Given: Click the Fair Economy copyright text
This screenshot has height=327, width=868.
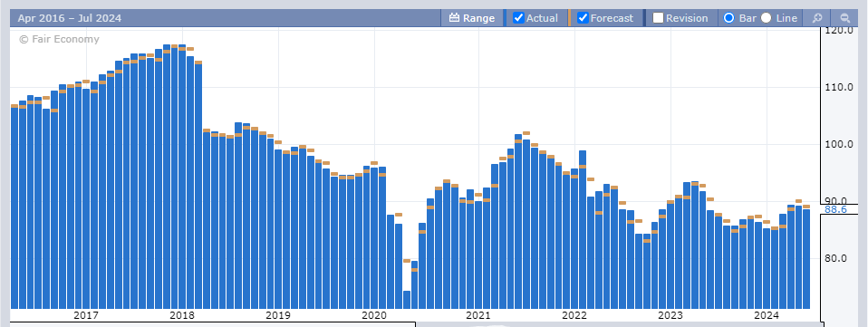Looking at the screenshot, I should [59, 39].
